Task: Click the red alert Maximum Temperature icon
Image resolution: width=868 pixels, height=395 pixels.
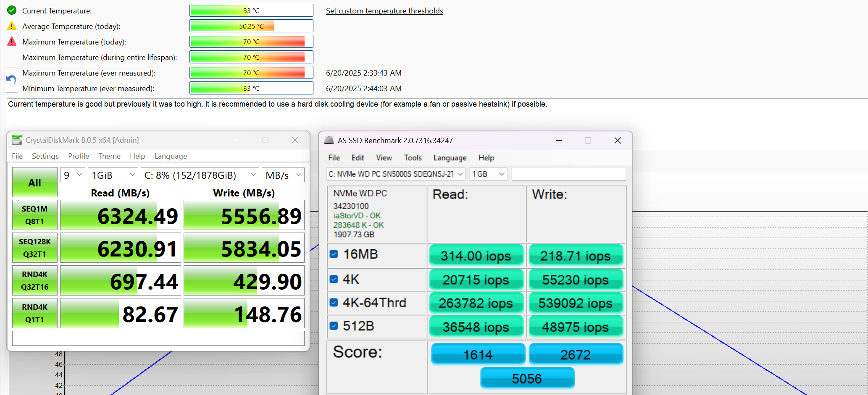Action: (12, 42)
